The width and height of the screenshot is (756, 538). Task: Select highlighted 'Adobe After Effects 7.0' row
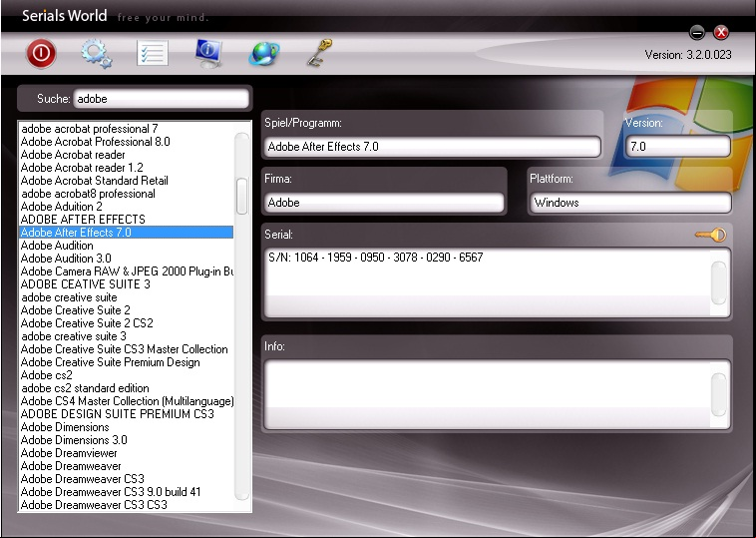[127, 233]
